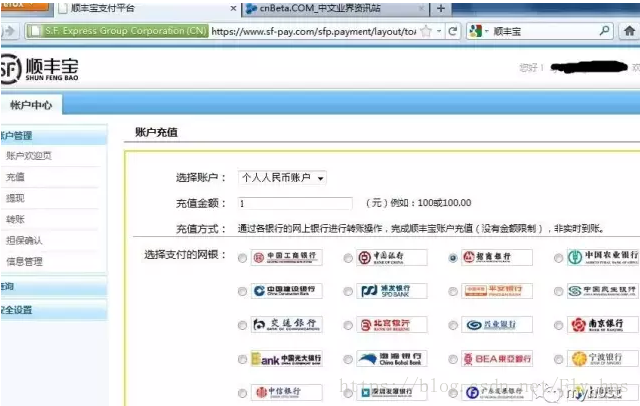Screen dimensions: 640x406
Task: Select the 中国民生银行 radio button
Action: coord(558,291)
